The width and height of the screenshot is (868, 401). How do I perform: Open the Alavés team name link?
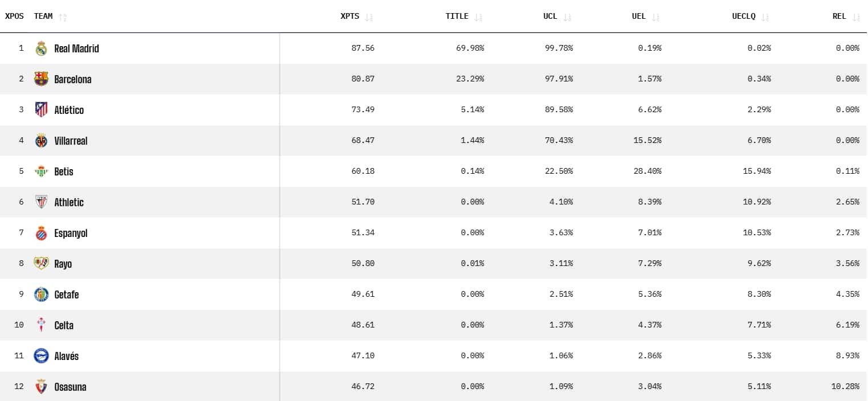click(66, 356)
